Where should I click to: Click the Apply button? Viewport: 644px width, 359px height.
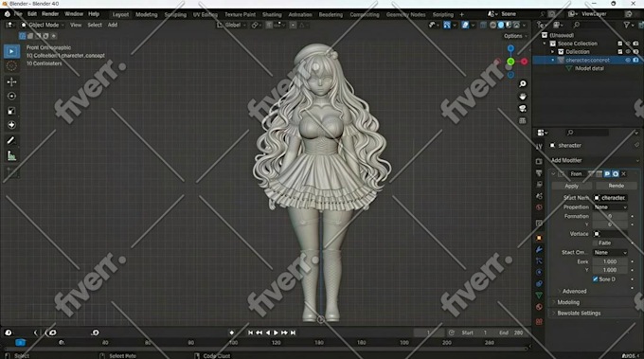coord(571,186)
